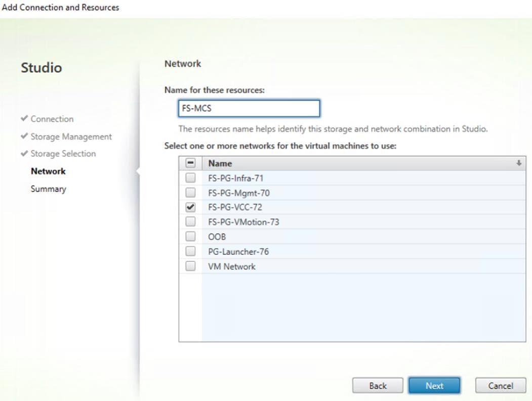
Task: Select the FS-PG-Mgmt-70 row text
Action: [x=239, y=193]
